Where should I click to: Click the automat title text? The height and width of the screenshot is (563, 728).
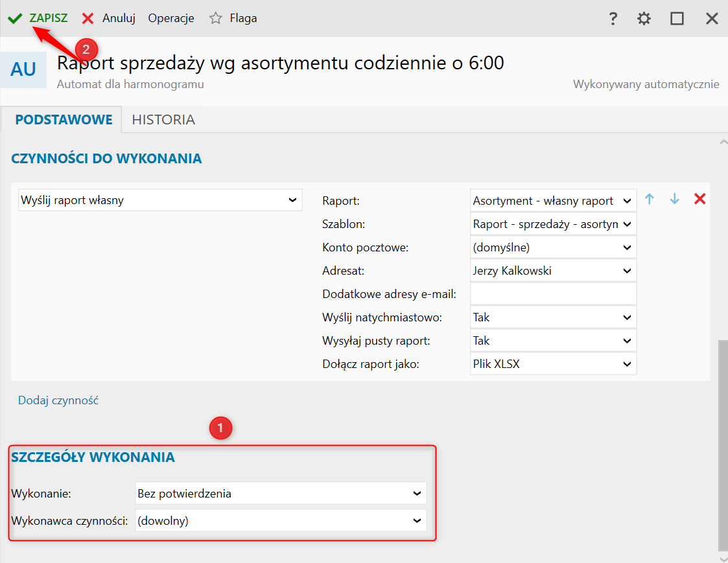pyautogui.click(x=281, y=63)
